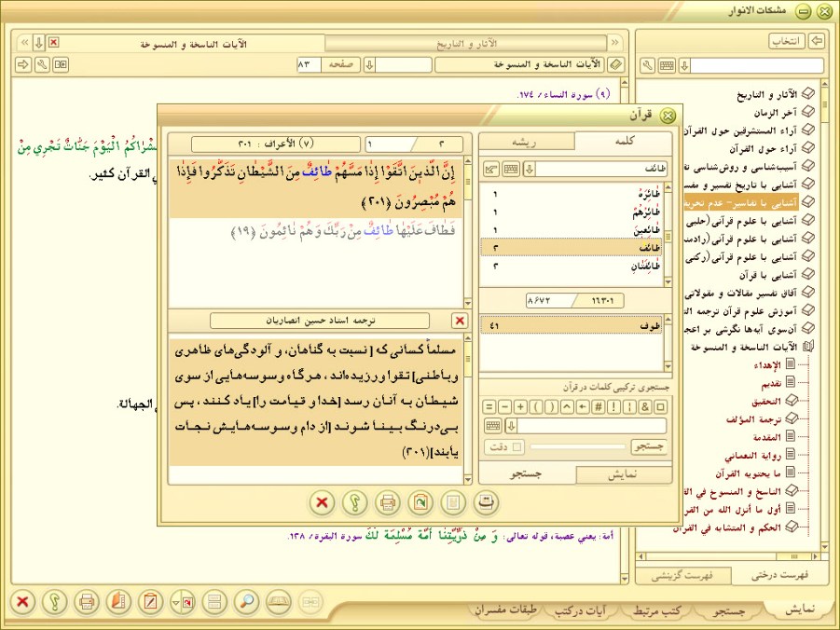Insert minus operator in combined search
Viewport: 840px width, 630px height.
click(504, 406)
